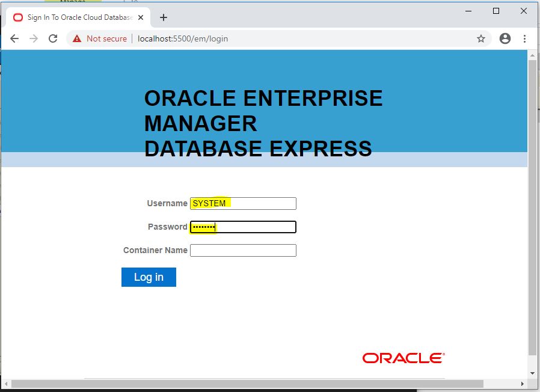Close the Oracle sign-in tab
Screen dimensions: 540x392
pyautogui.click(x=140, y=17)
